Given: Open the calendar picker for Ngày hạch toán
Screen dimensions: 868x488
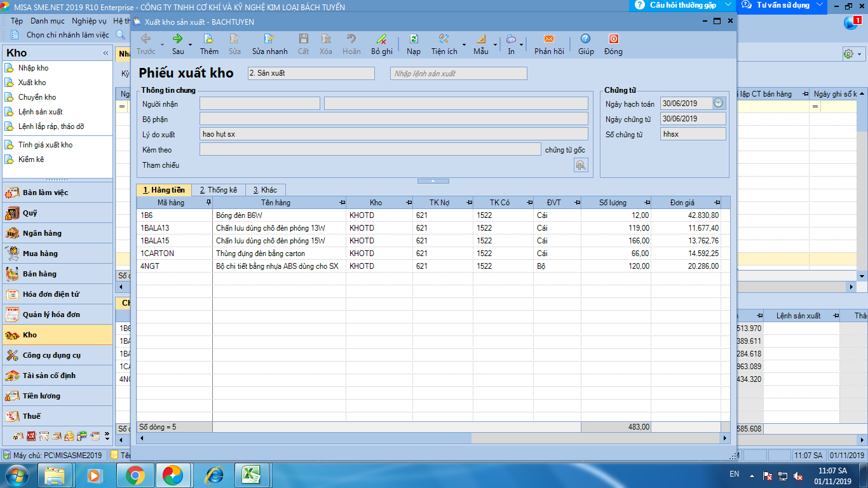Looking at the screenshot, I should pyautogui.click(x=719, y=103).
